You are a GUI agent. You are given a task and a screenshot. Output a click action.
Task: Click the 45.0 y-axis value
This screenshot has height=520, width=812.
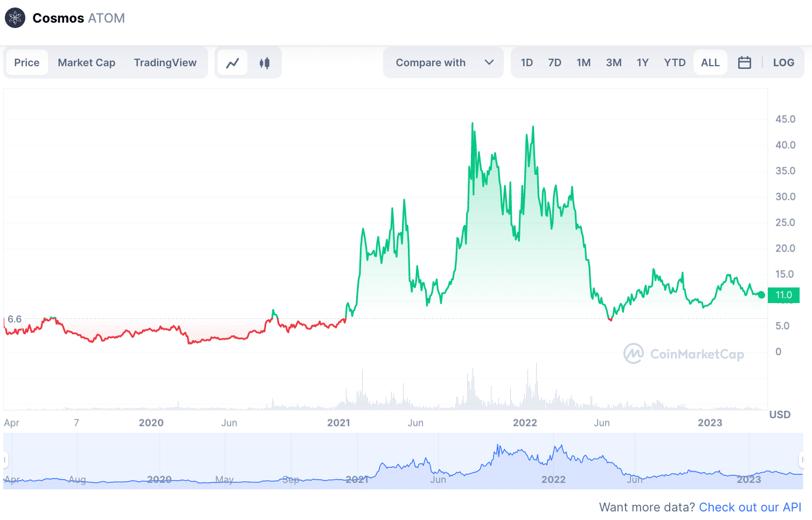(x=785, y=119)
